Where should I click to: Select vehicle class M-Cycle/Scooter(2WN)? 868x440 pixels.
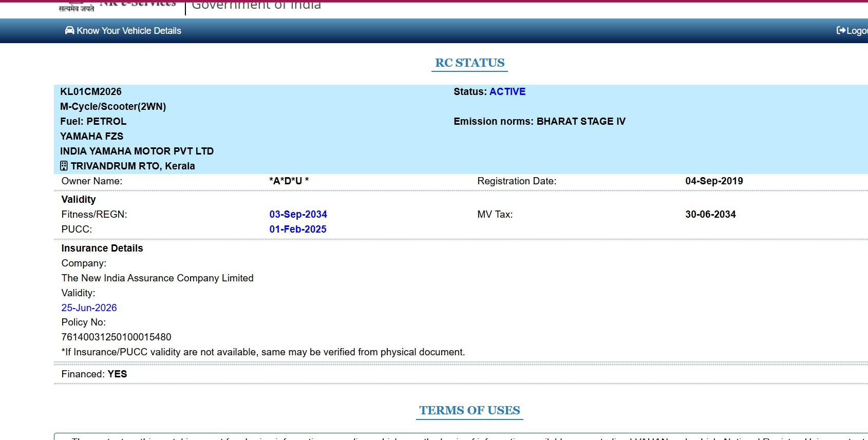pos(113,106)
